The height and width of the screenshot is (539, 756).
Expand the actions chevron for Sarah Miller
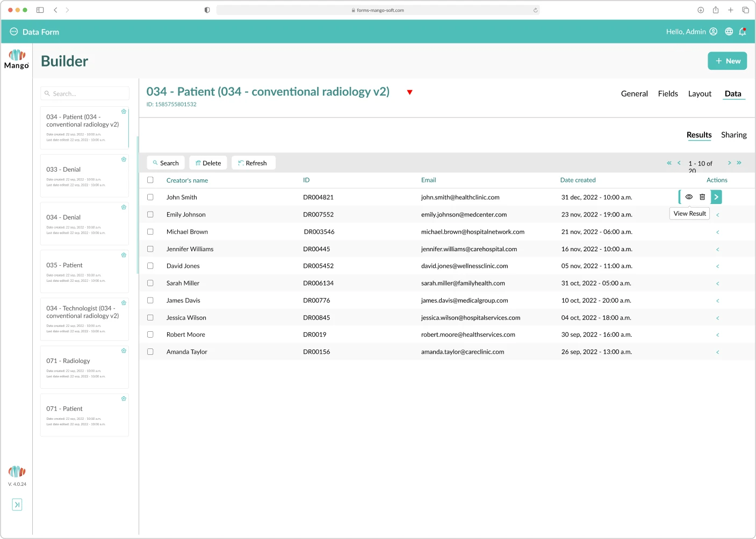(x=717, y=283)
